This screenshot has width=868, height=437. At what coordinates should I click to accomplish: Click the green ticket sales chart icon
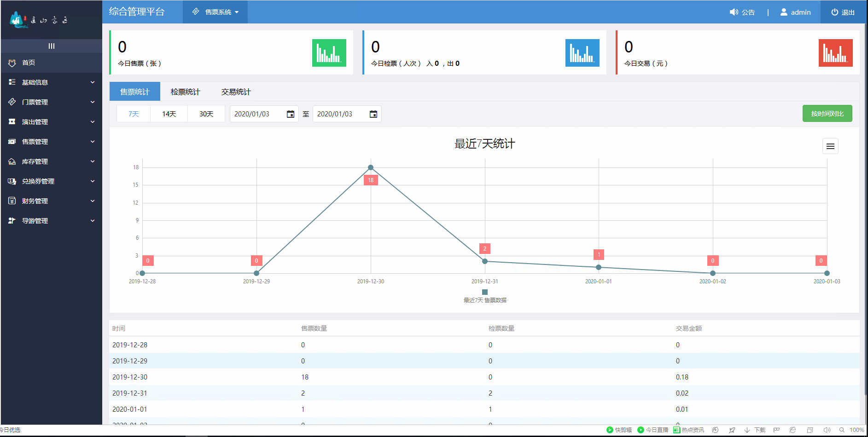pos(329,53)
